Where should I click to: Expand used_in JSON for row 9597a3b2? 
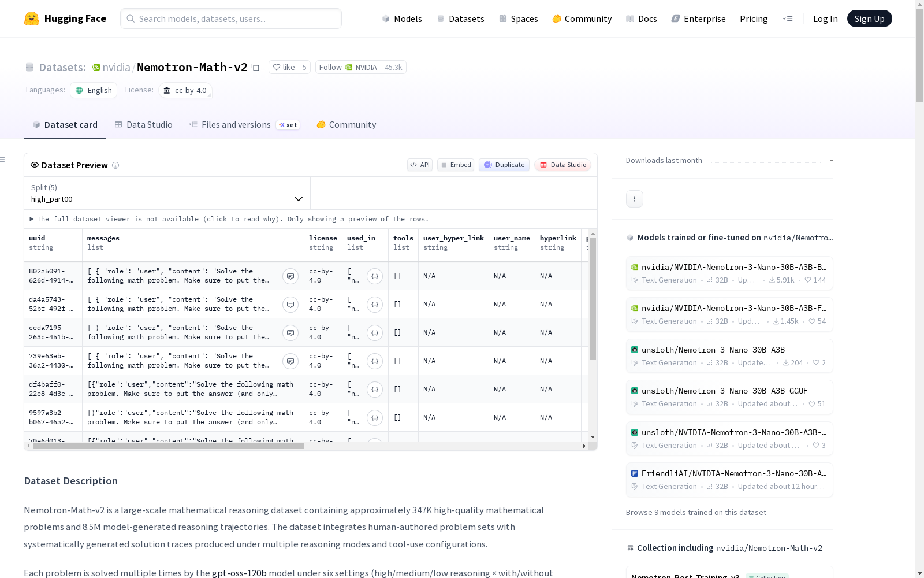click(x=375, y=418)
